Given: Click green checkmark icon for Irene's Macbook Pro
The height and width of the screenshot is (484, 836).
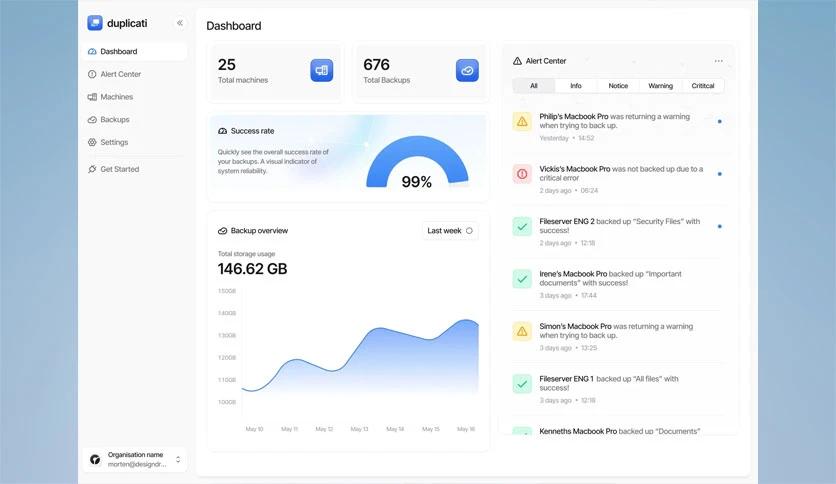Looking at the screenshot, I should tap(522, 279).
